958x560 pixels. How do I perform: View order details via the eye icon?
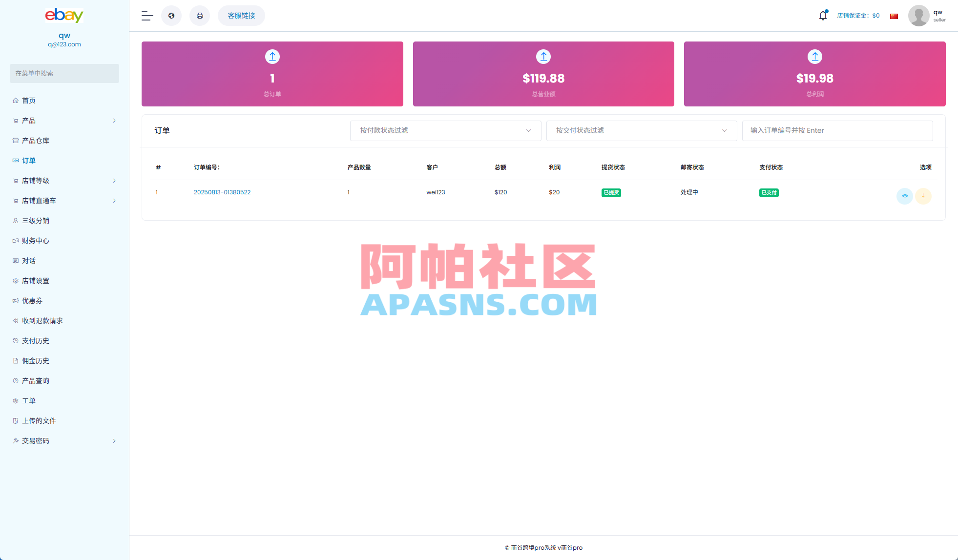tap(904, 196)
